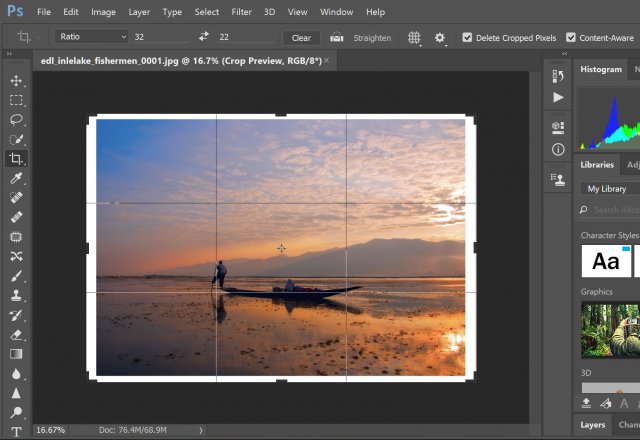The image size is (640, 440).
Task: Open the Ratio preset dropdown
Action: [91, 37]
